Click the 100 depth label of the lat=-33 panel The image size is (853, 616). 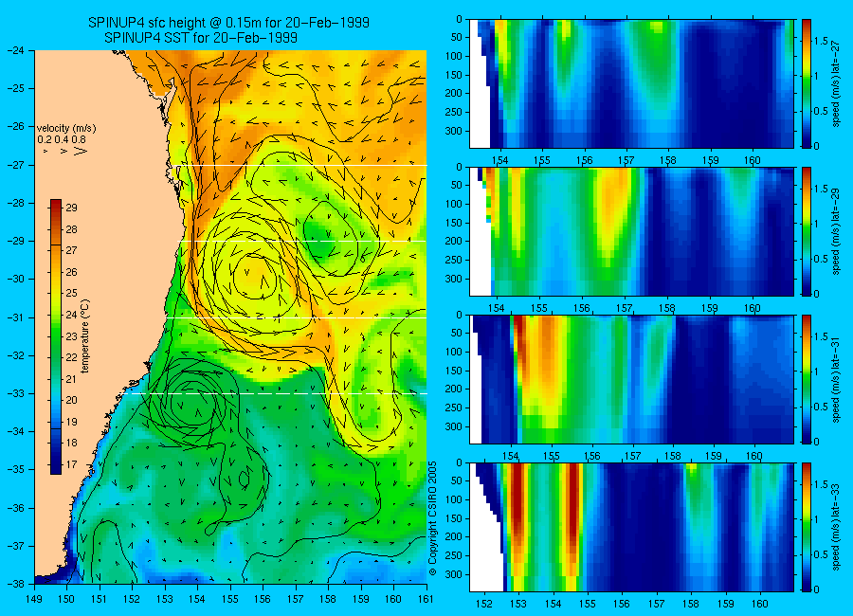click(453, 499)
